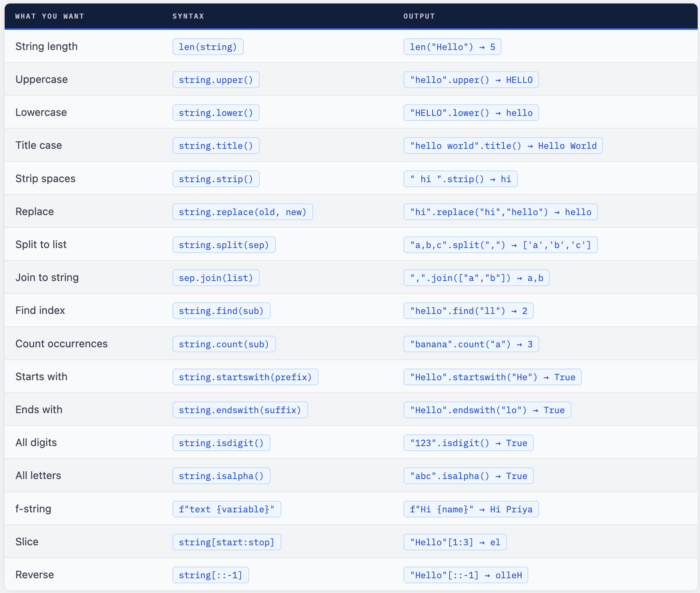Click the string.startswith(prefix) syntax chip
Screen dimensions: 700x593
point(245,377)
